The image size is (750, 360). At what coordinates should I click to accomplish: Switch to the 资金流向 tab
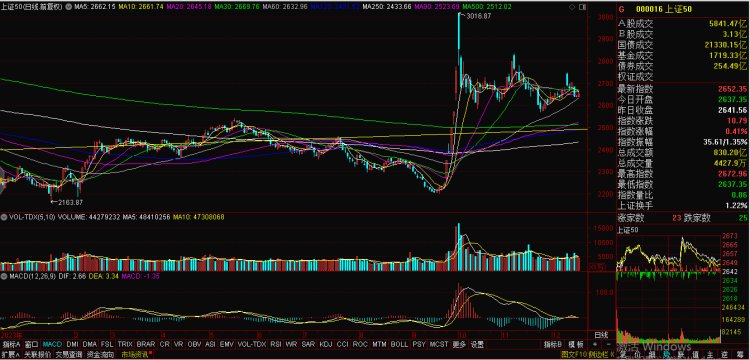pyautogui.click(x=101, y=355)
